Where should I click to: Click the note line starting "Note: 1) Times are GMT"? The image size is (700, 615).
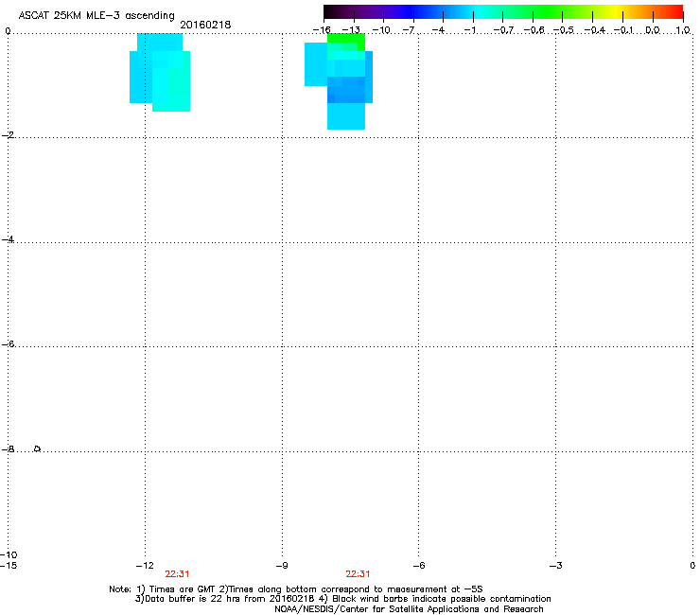pyautogui.click(x=296, y=589)
